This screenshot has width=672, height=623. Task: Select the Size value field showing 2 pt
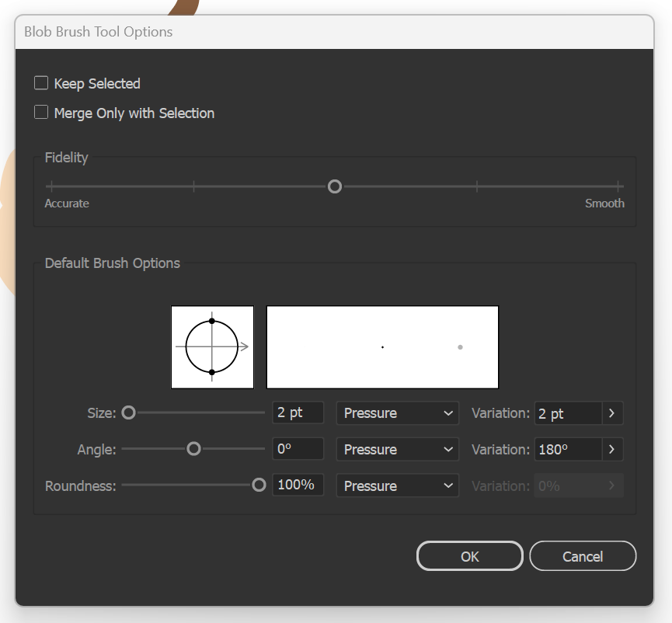298,412
